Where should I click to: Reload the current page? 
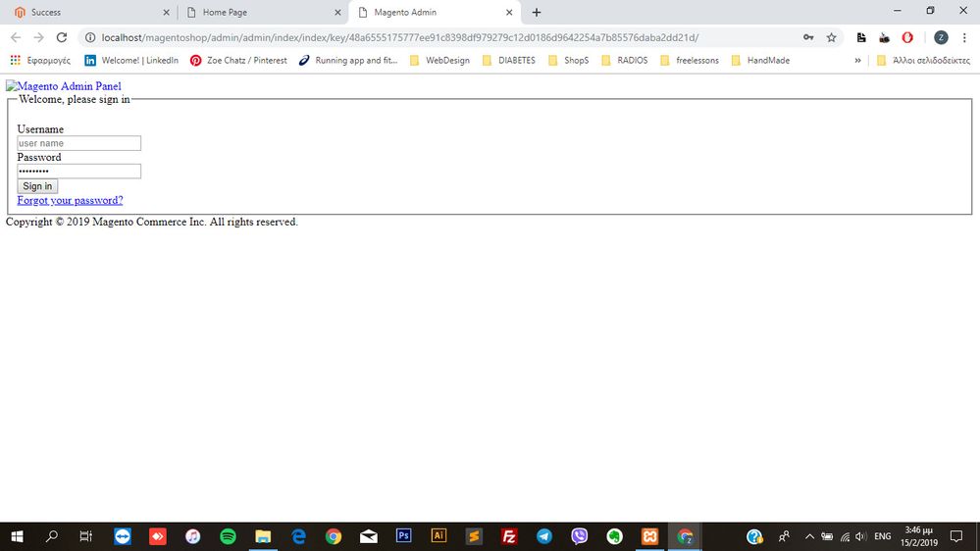pyautogui.click(x=61, y=37)
